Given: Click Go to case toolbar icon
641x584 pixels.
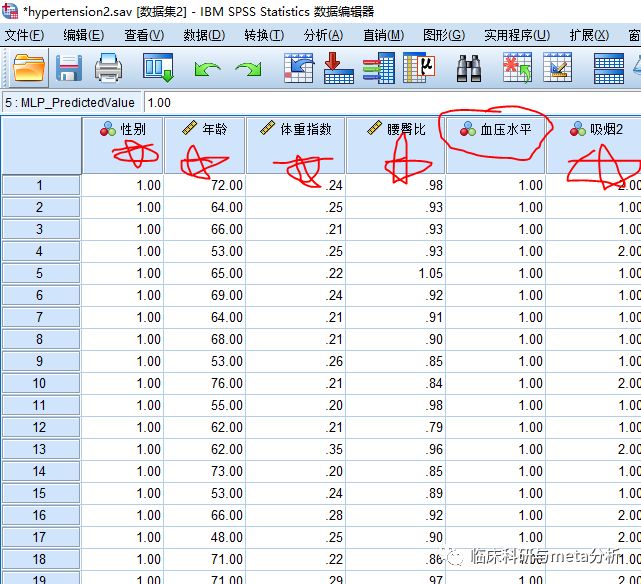Looking at the screenshot, I should pyautogui.click(x=299, y=68).
